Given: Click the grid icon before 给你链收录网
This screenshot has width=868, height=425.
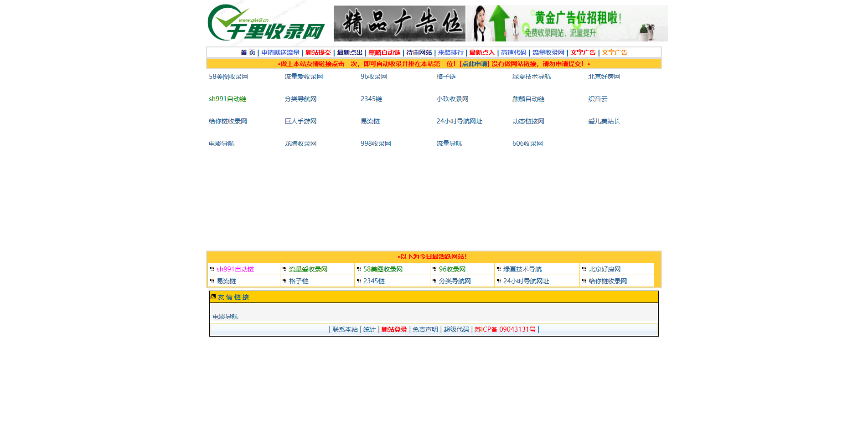Looking at the screenshot, I should tap(583, 281).
